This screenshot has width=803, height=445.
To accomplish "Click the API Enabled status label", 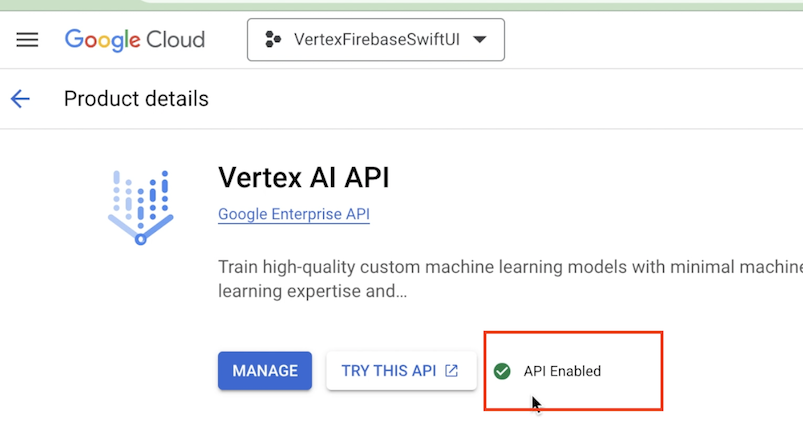I will 562,371.
